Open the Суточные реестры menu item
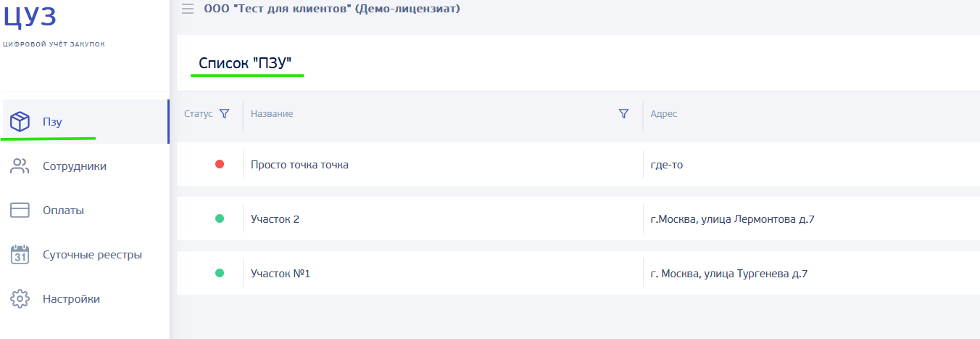The image size is (980, 339). pos(92,255)
